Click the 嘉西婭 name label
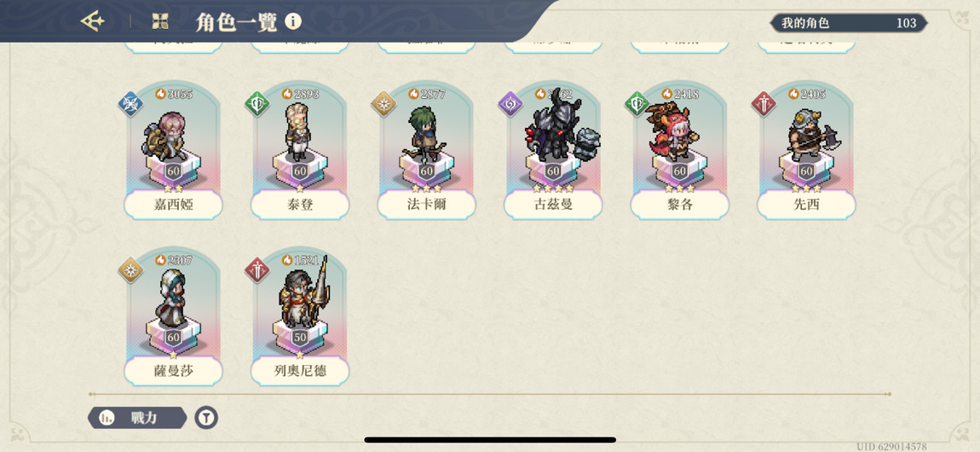Viewport: 980px width, 452px height. (x=173, y=205)
